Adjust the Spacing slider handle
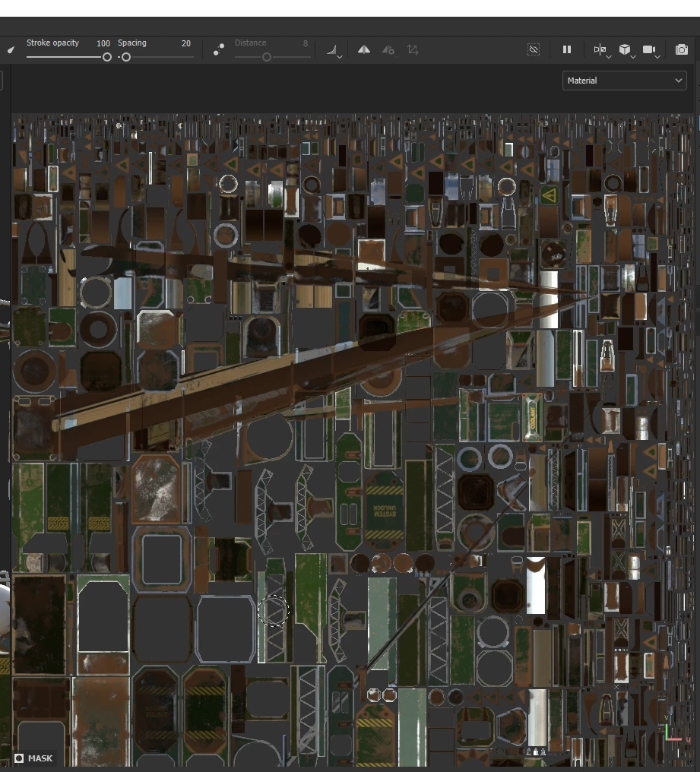 tap(126, 57)
